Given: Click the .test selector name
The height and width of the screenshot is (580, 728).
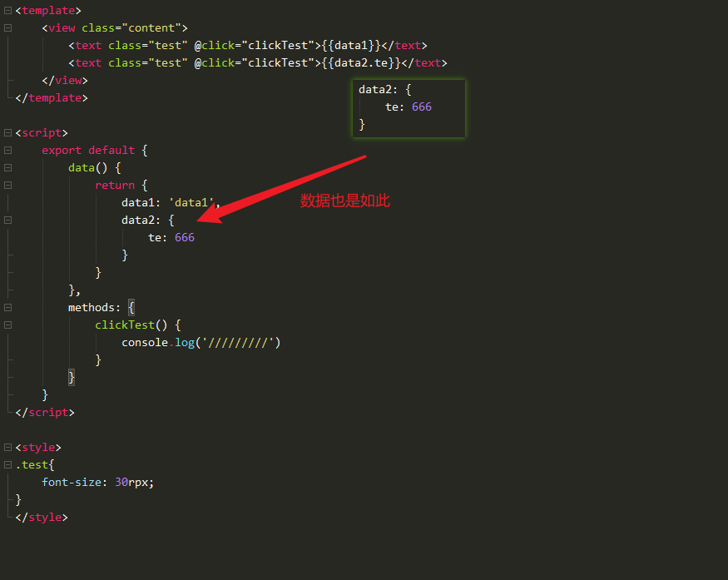Looking at the screenshot, I should (32, 465).
